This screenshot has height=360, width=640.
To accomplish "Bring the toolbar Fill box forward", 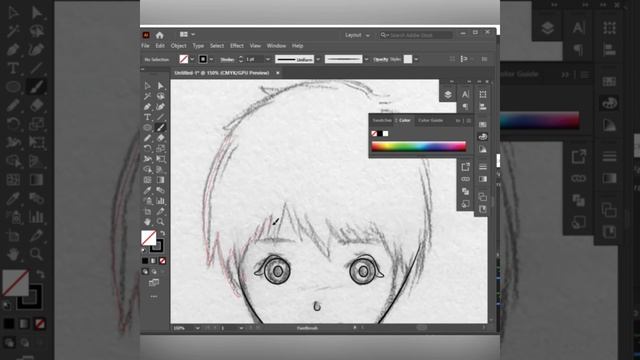I will 148,238.
